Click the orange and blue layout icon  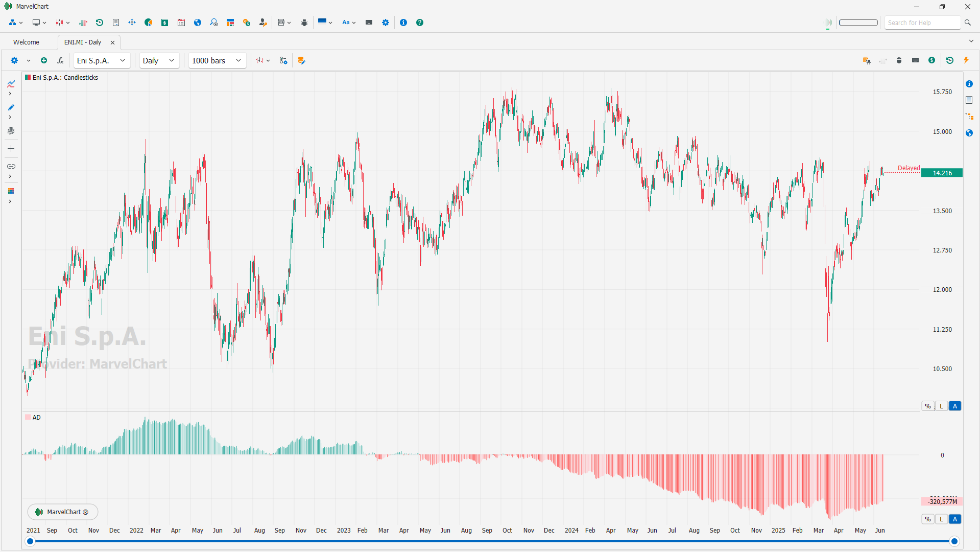(230, 22)
